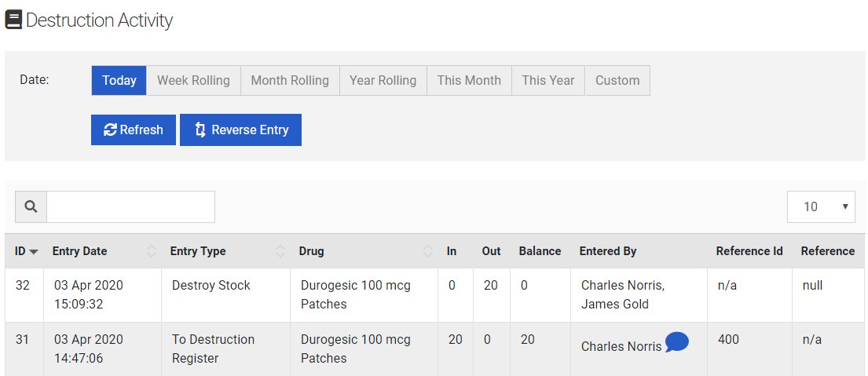Choose the Month Rolling date filter
Image resolution: width=868 pixels, height=376 pixels.
290,80
